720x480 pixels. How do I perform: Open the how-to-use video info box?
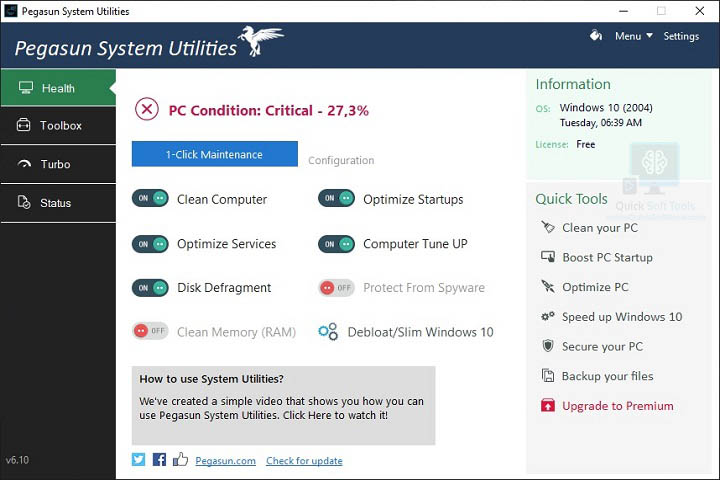pyautogui.click(x=283, y=405)
